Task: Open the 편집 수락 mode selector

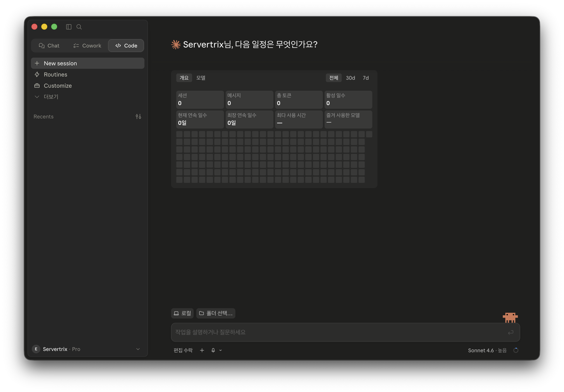Action: pyautogui.click(x=183, y=350)
